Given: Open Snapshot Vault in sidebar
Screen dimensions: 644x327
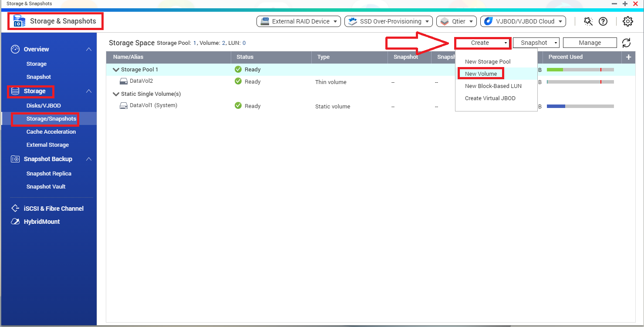Looking at the screenshot, I should point(46,186).
